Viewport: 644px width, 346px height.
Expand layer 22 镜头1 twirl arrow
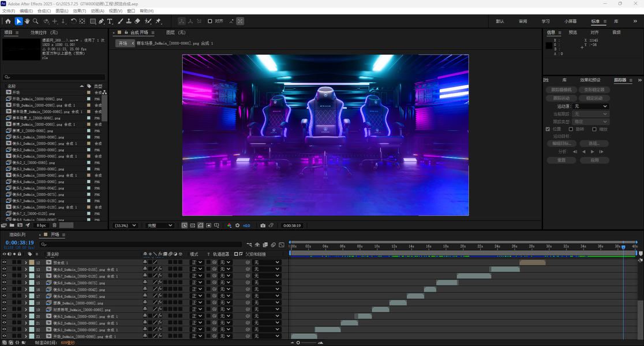[26, 330]
